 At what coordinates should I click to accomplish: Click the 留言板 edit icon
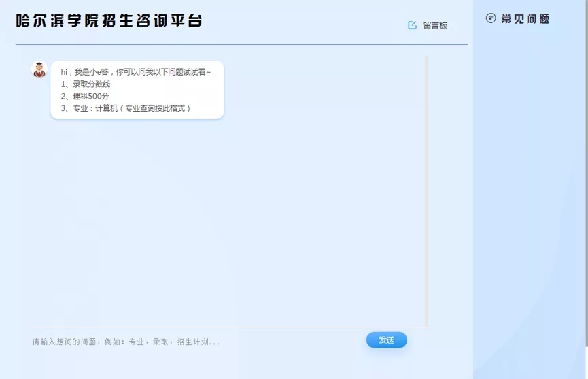[412, 25]
